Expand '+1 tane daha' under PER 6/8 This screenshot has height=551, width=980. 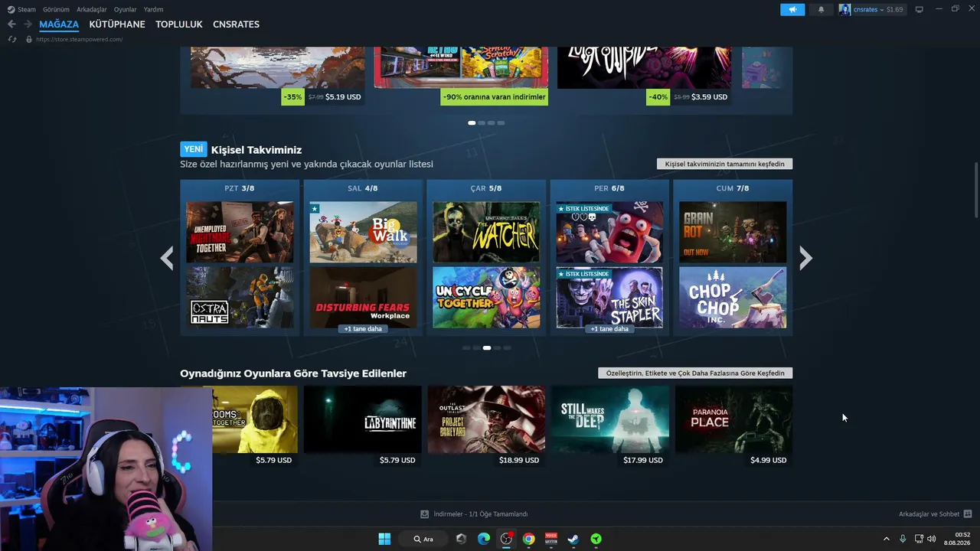click(609, 329)
